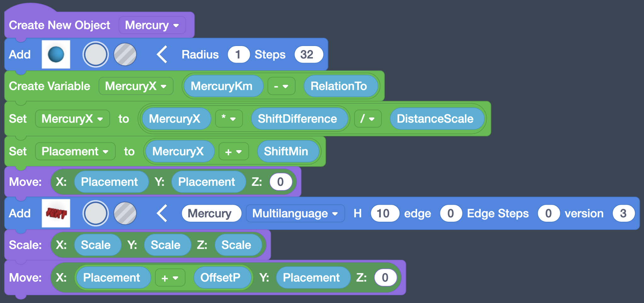Click the ShiftDifference variable block
The image size is (644, 303).
299,118
